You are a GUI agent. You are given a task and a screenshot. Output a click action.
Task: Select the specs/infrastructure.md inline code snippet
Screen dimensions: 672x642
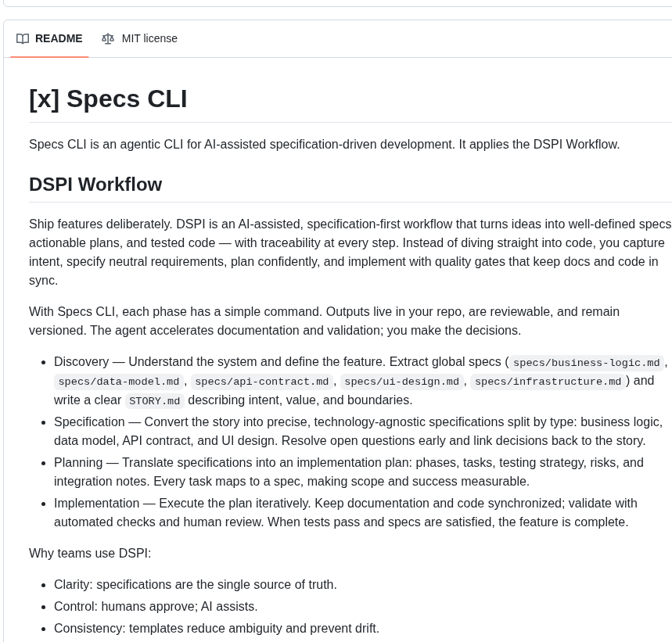548,382
